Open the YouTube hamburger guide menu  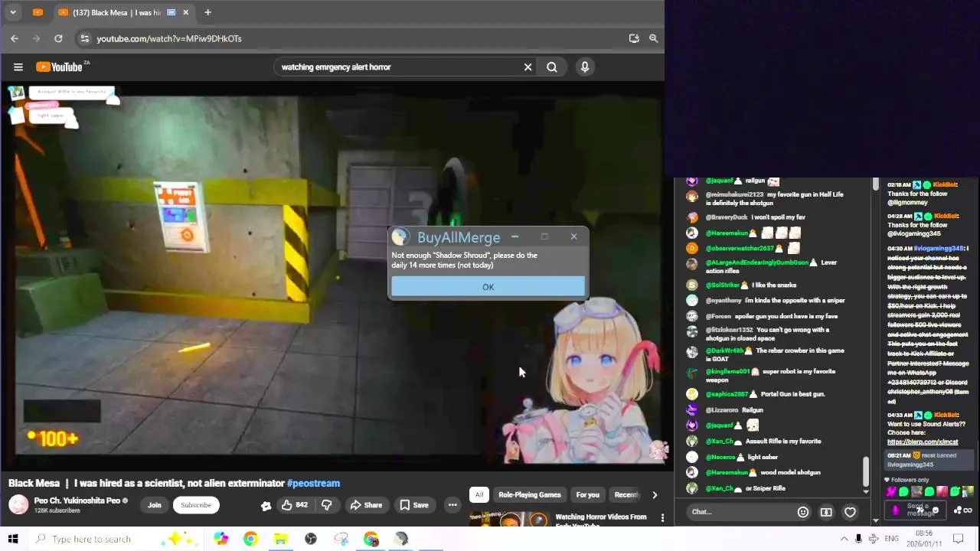18,67
